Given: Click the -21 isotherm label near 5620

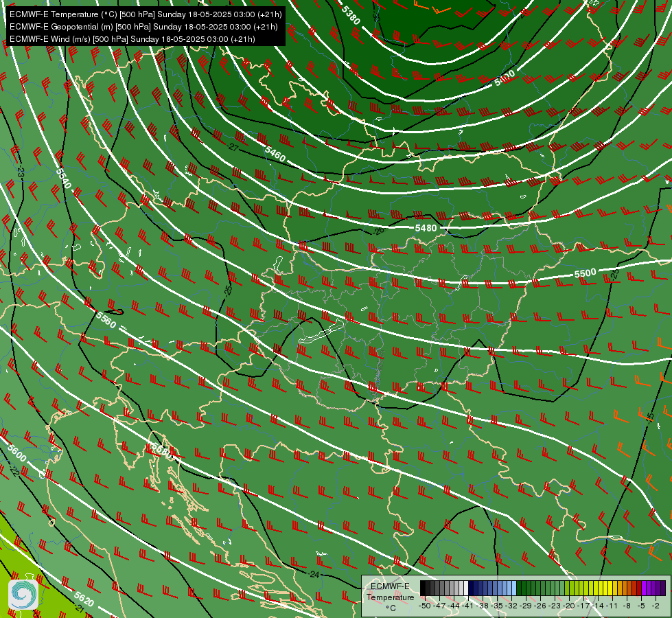Looking at the screenshot, I should [80, 608].
